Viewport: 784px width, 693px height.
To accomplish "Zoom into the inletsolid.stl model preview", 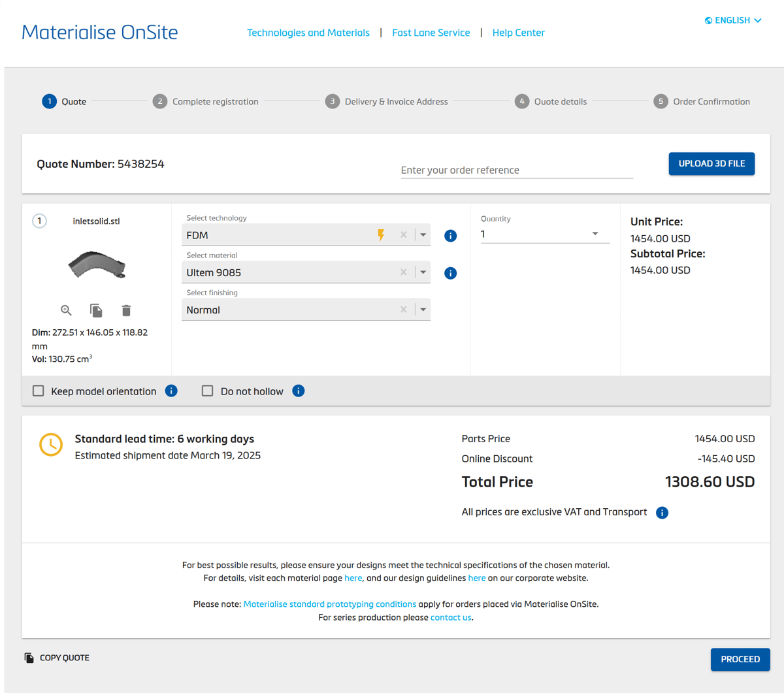I will [66, 310].
